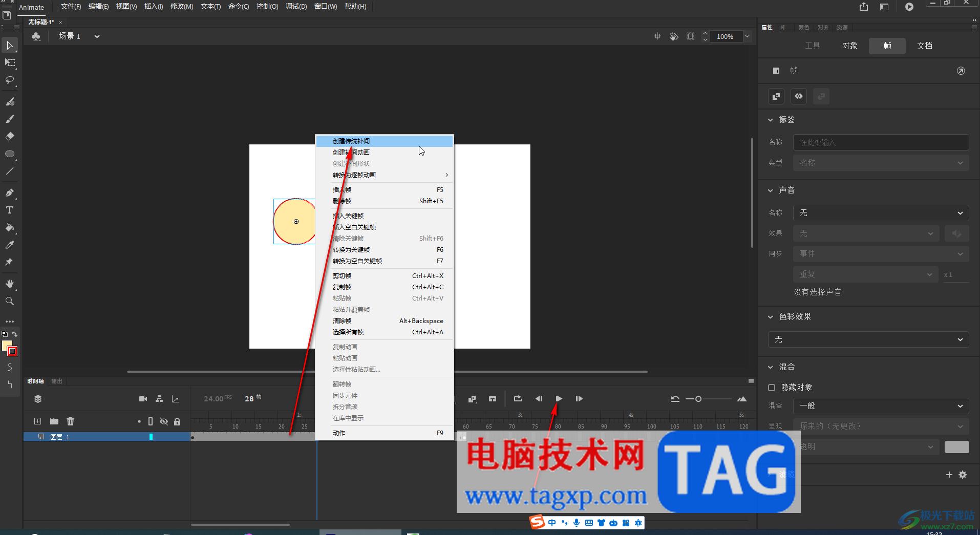Viewport: 980px width, 535px height.
Task: Activate the Zoom magnifier tool
Action: [x=9, y=302]
